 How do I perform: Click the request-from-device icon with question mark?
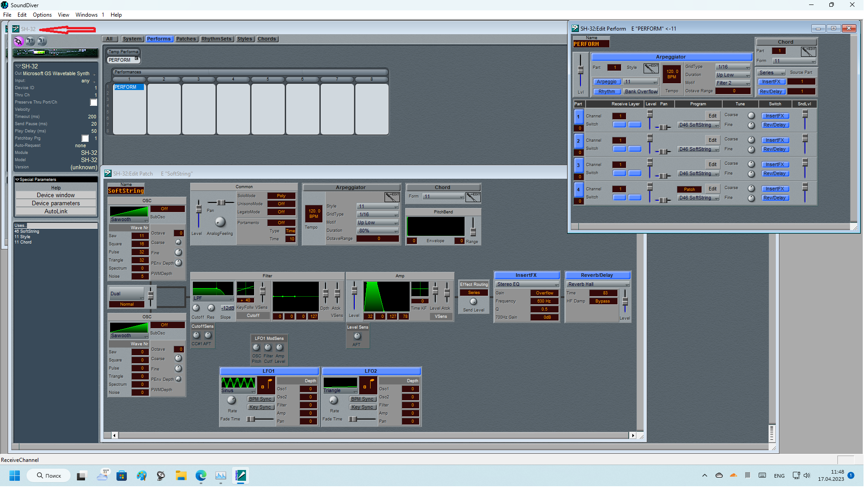point(30,41)
